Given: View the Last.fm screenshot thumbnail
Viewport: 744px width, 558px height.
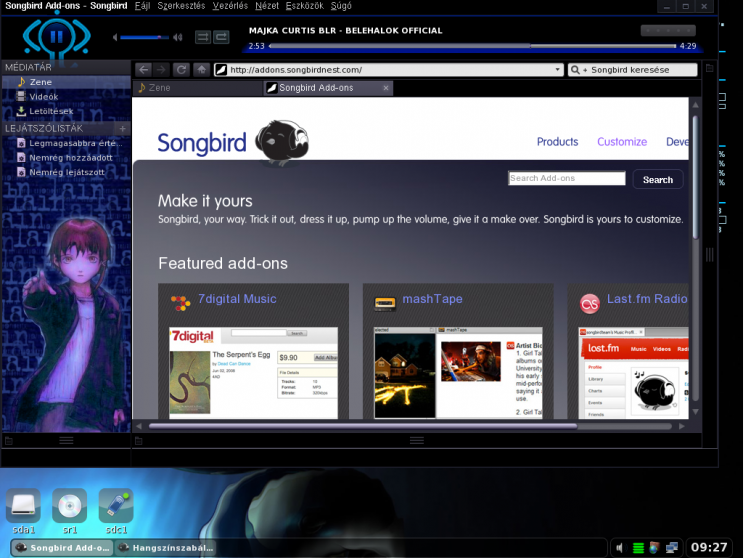Looking at the screenshot, I should (x=633, y=372).
